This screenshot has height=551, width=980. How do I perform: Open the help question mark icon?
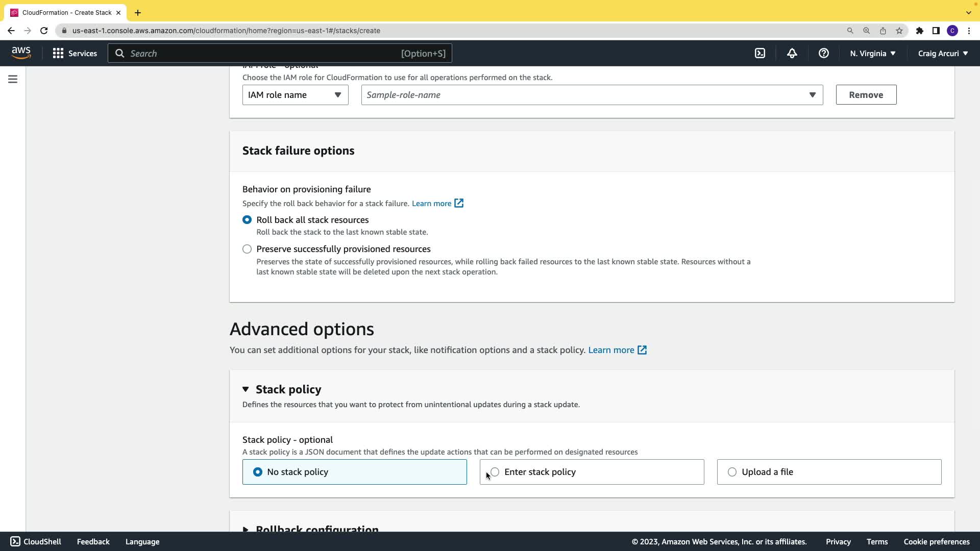tap(823, 54)
